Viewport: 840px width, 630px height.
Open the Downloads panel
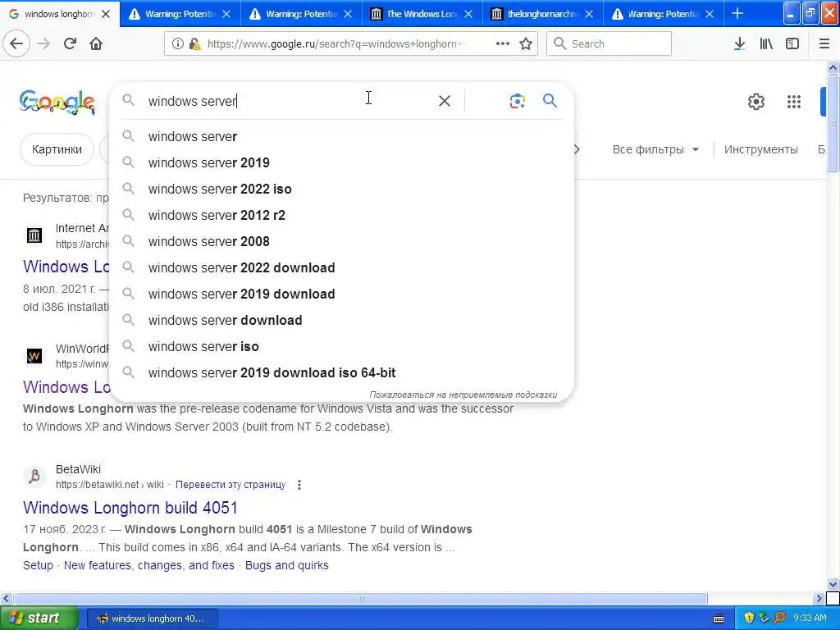coord(740,44)
